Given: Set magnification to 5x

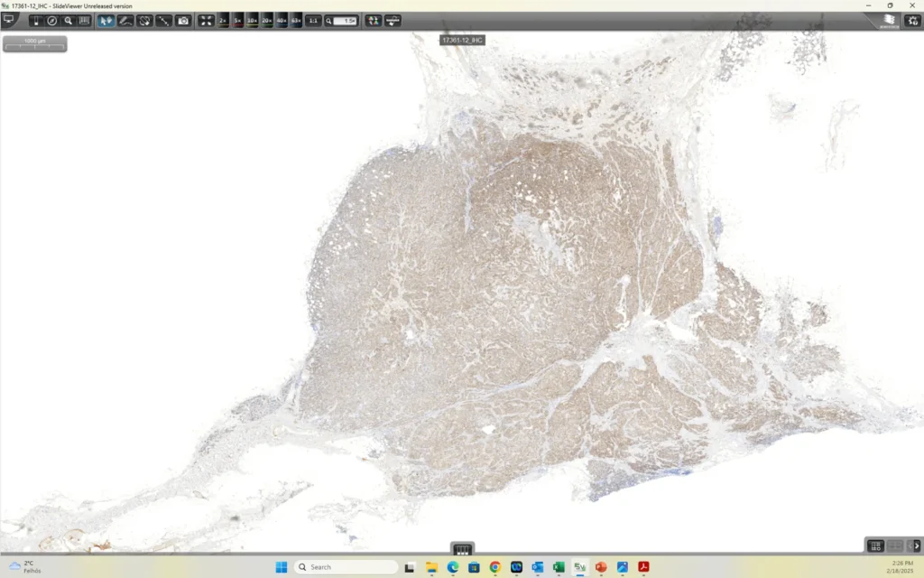Looking at the screenshot, I should click(x=237, y=21).
